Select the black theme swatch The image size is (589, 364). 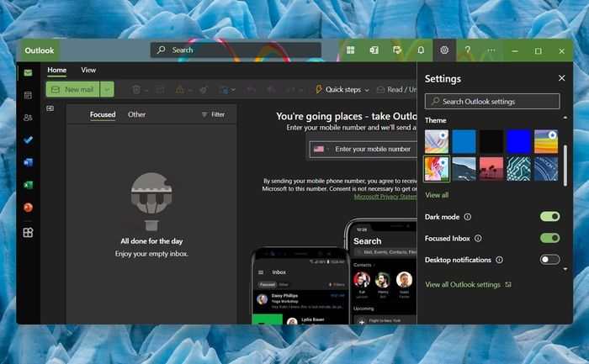491,141
